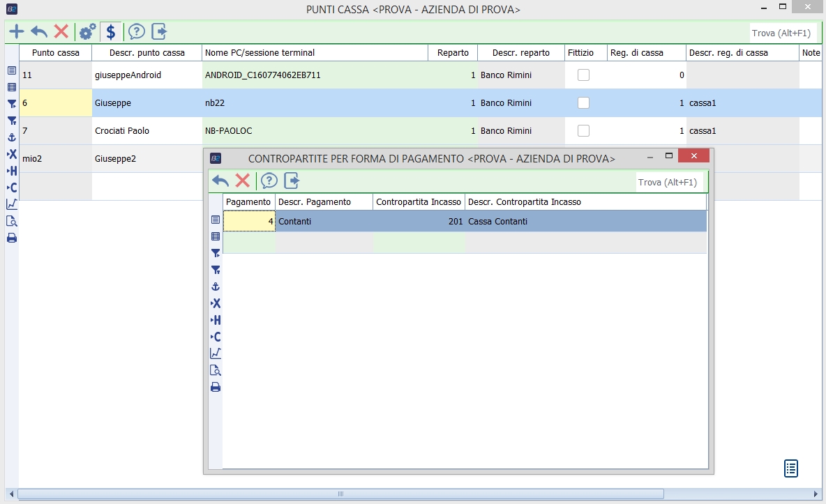Open help in the Contropartite window
The width and height of the screenshot is (826, 504).
pos(269,181)
